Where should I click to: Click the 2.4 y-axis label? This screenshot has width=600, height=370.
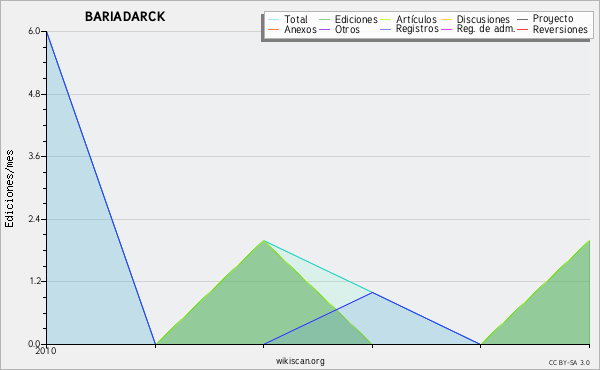[x=34, y=219]
